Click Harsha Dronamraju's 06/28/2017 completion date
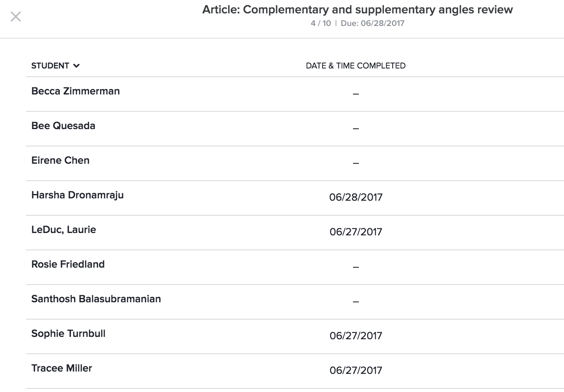564x392 pixels. pyautogui.click(x=356, y=197)
